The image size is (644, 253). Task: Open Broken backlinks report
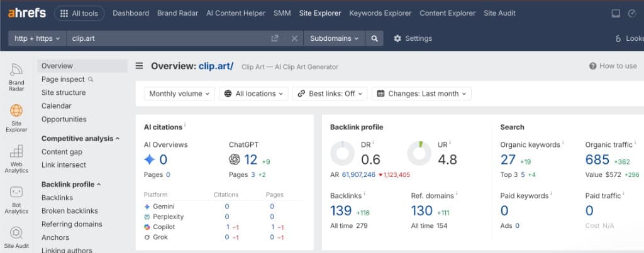(x=69, y=211)
